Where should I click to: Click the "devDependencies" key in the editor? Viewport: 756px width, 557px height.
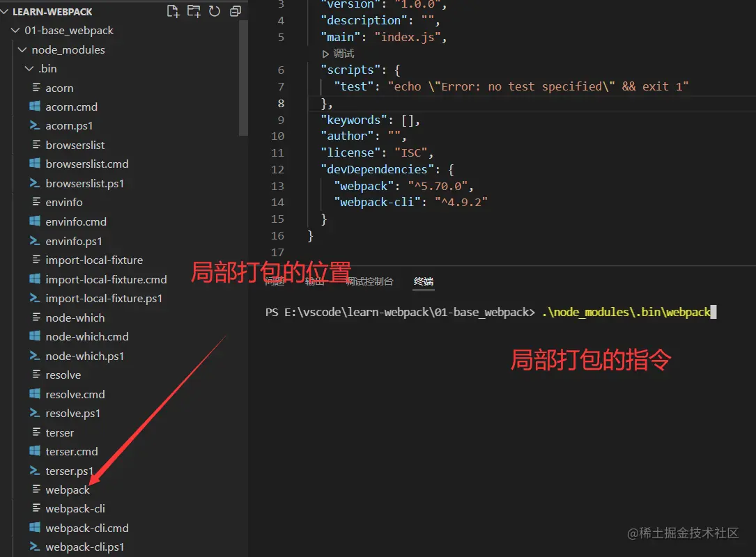coord(377,170)
